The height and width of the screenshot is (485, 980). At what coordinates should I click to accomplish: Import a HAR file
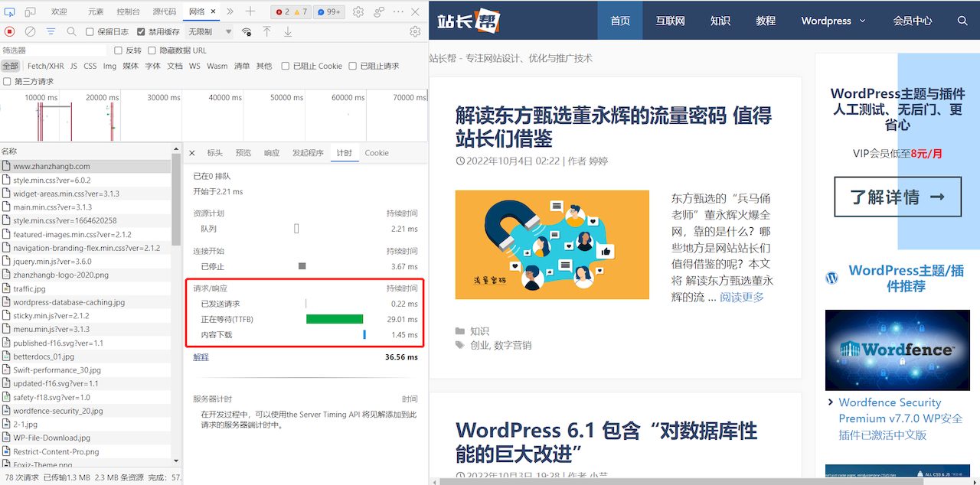pyautogui.click(x=266, y=31)
